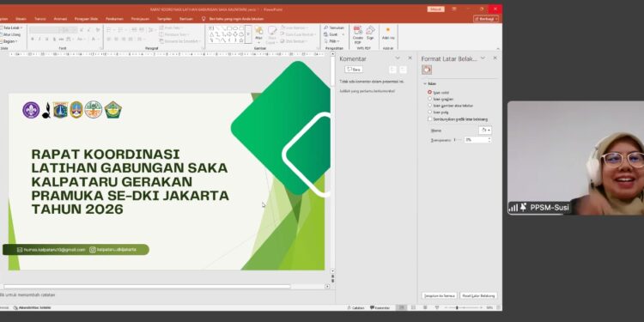
Task: Open the Ganti (Replace) dropdown
Action: 334,34
